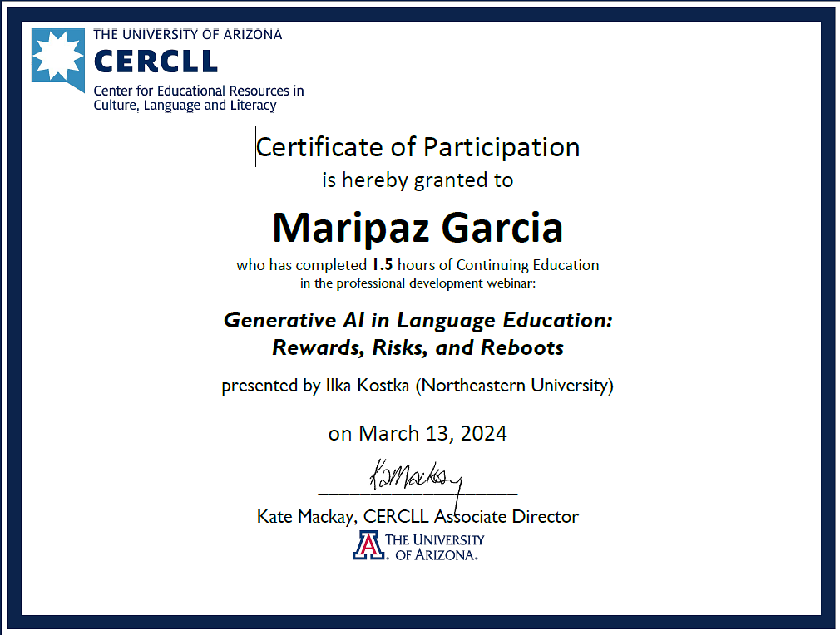Click '(Northeastern University)' affiliation text
Screen dimensions: 840x635
pos(514,386)
